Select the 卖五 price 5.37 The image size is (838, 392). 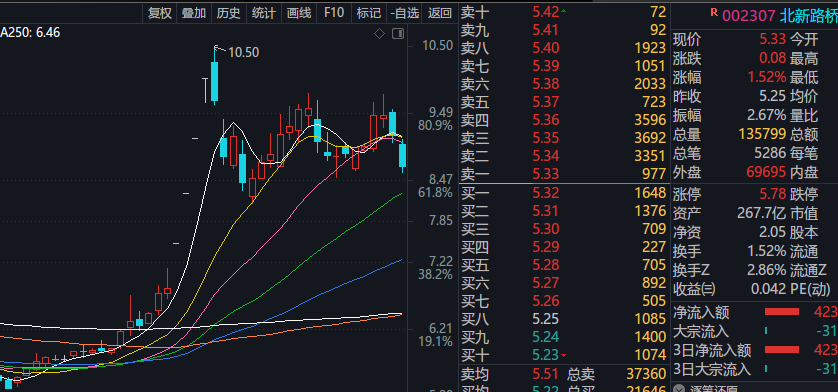546,102
